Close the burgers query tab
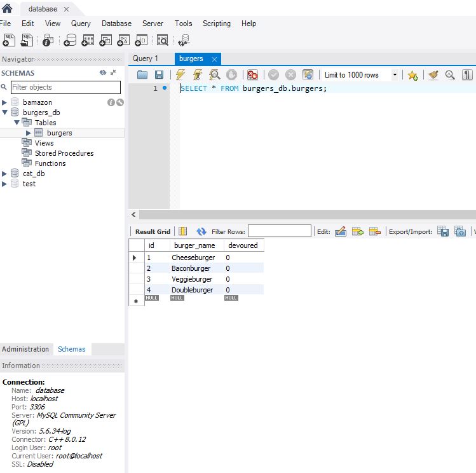 point(214,59)
